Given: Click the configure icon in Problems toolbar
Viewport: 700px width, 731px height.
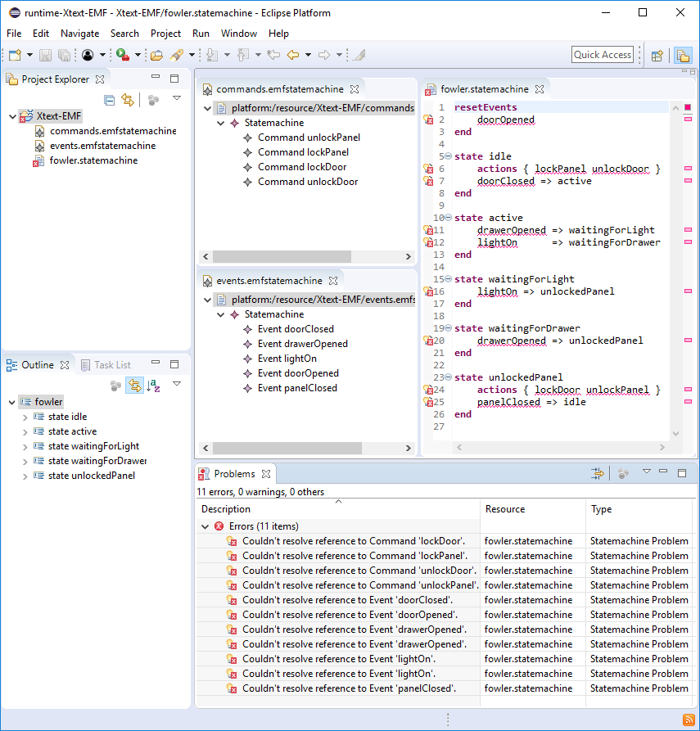Looking at the screenshot, I should click(x=598, y=474).
